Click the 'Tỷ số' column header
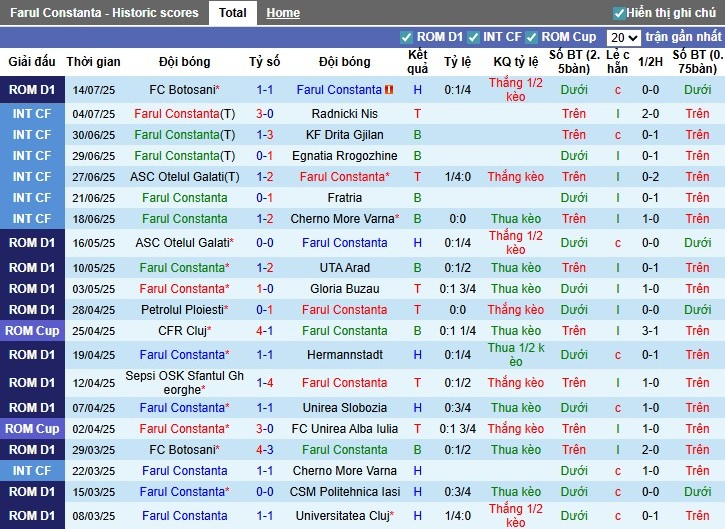This screenshot has height=529, width=725. coord(265,62)
